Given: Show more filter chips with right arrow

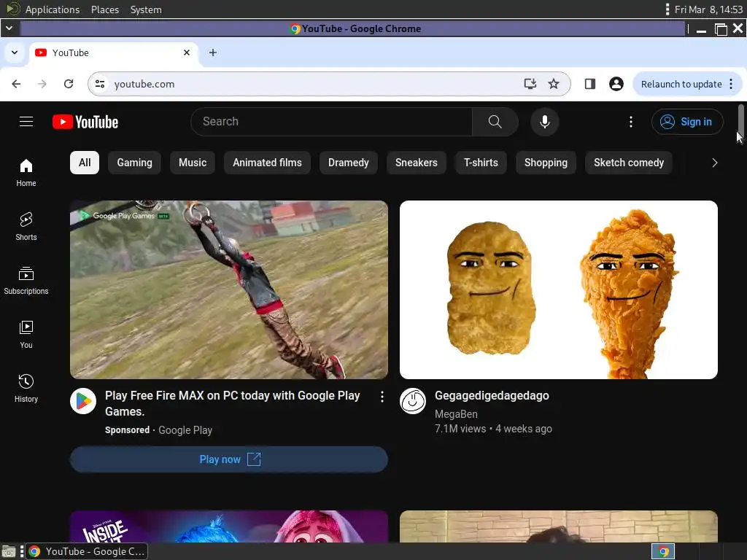Looking at the screenshot, I should point(714,163).
